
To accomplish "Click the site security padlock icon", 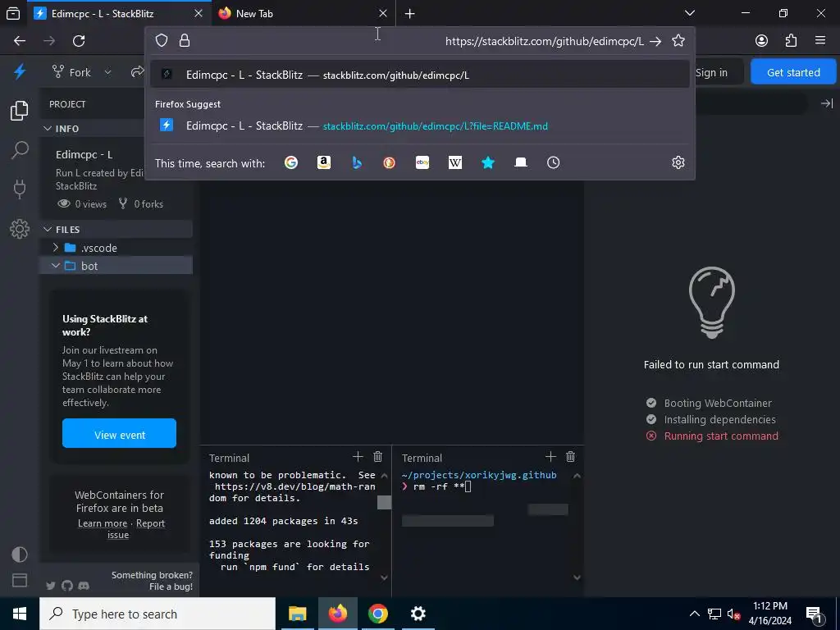I will pos(185,41).
